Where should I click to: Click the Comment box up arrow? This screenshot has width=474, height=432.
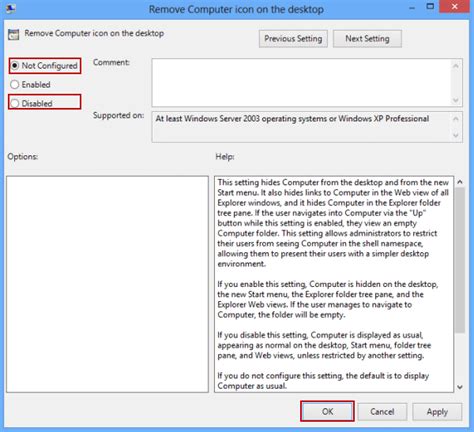456,66
